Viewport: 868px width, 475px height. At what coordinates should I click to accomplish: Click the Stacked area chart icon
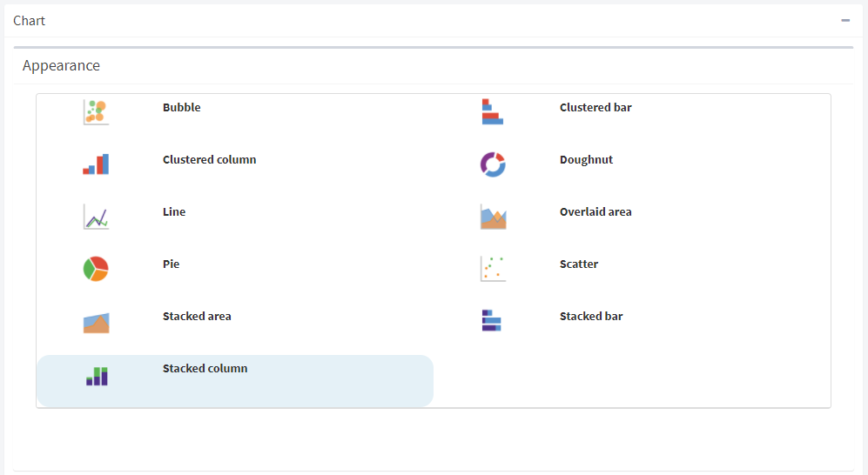coord(97,323)
